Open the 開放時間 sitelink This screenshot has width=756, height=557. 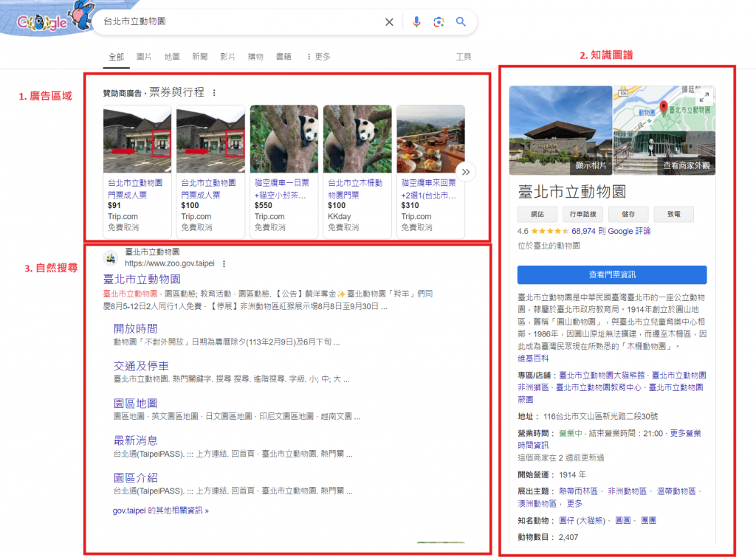[x=136, y=328]
